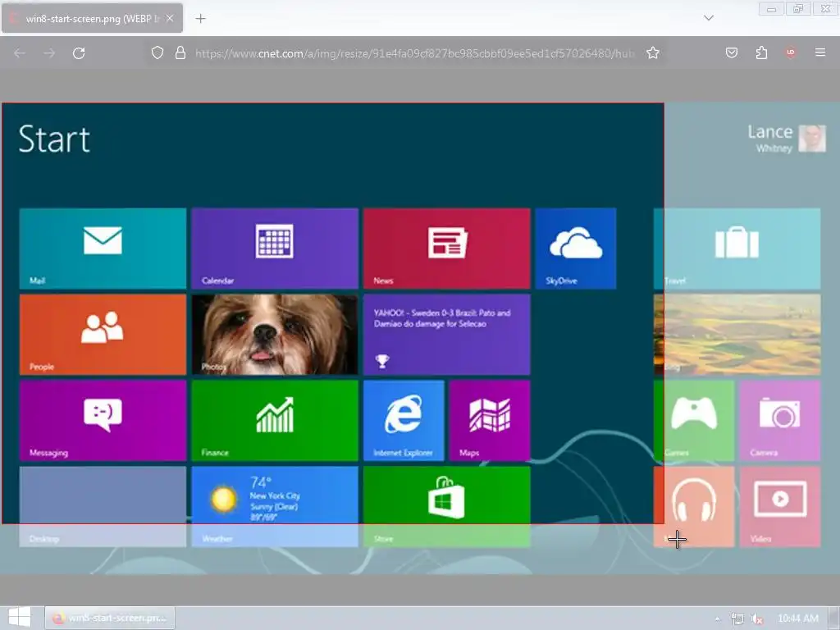Open the People tile
The width and height of the screenshot is (840, 630).
tap(103, 335)
